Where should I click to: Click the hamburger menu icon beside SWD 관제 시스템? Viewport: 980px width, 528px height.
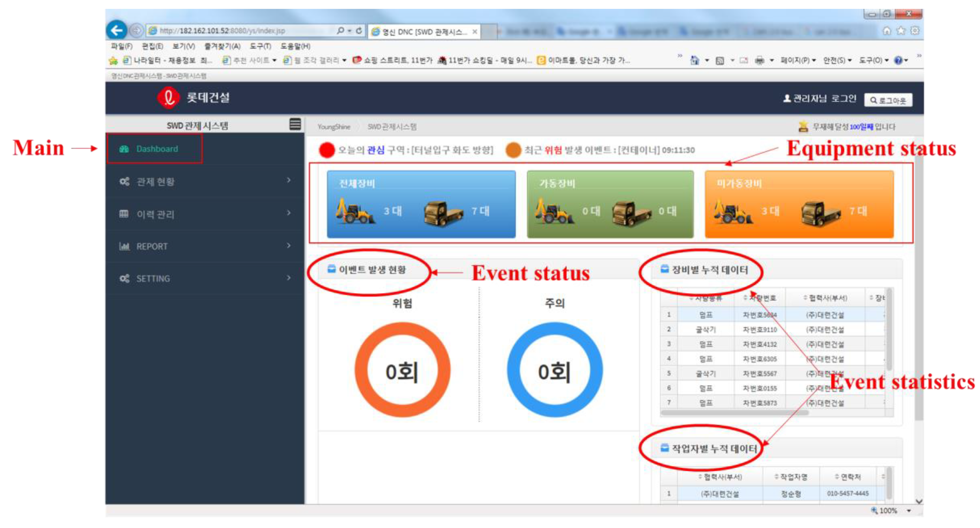click(295, 124)
